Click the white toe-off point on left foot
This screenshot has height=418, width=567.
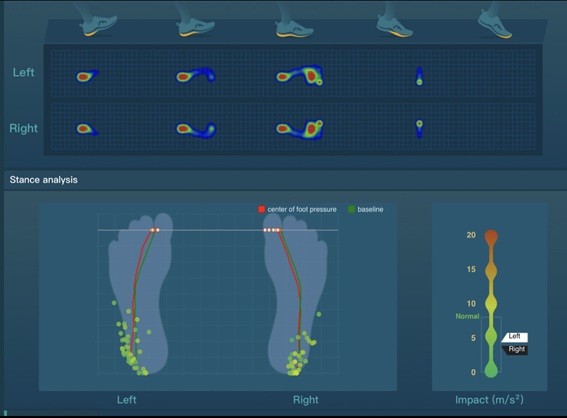[x=155, y=230]
